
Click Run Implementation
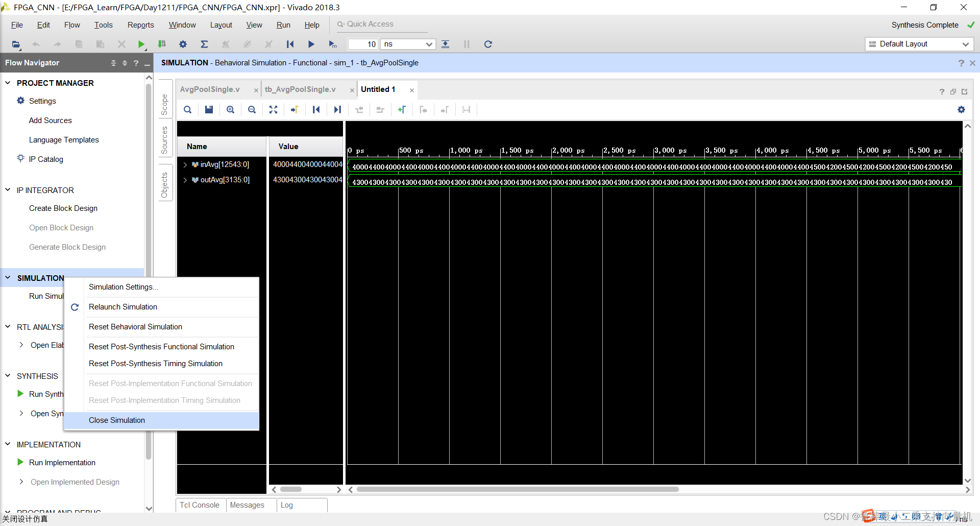(62, 463)
